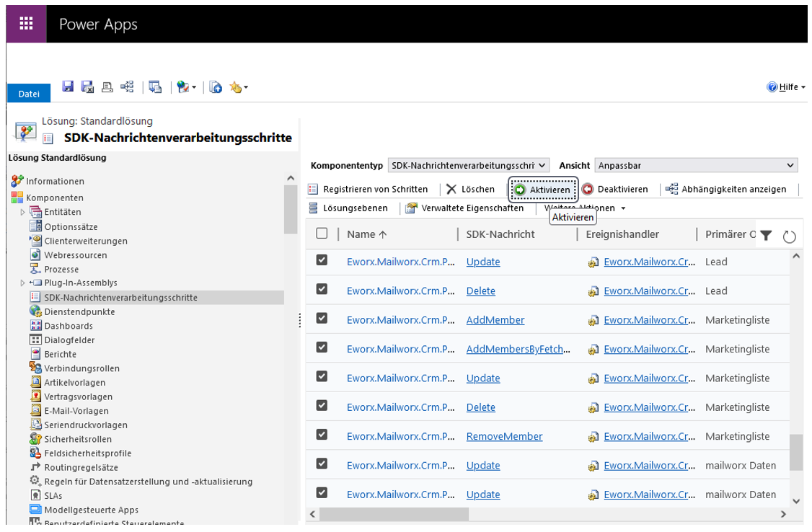Screen dimensions: 812x532
Task: Click the Dashboards icon in the sidebar
Action: pos(36,326)
